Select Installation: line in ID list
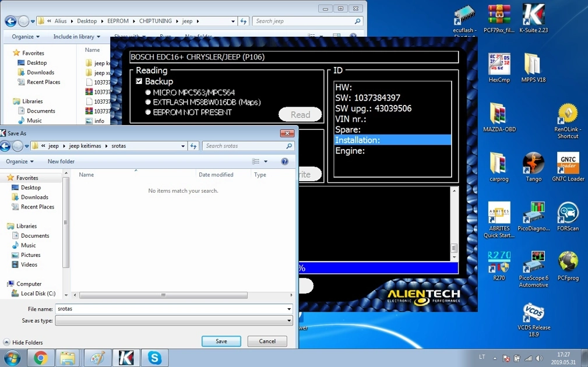This screenshot has width=588, height=367. coord(392,140)
